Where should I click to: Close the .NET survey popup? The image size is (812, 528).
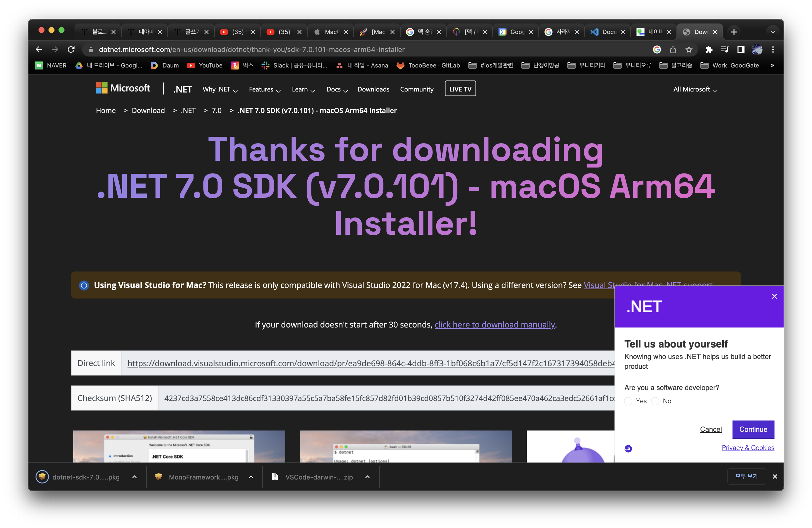pos(774,296)
